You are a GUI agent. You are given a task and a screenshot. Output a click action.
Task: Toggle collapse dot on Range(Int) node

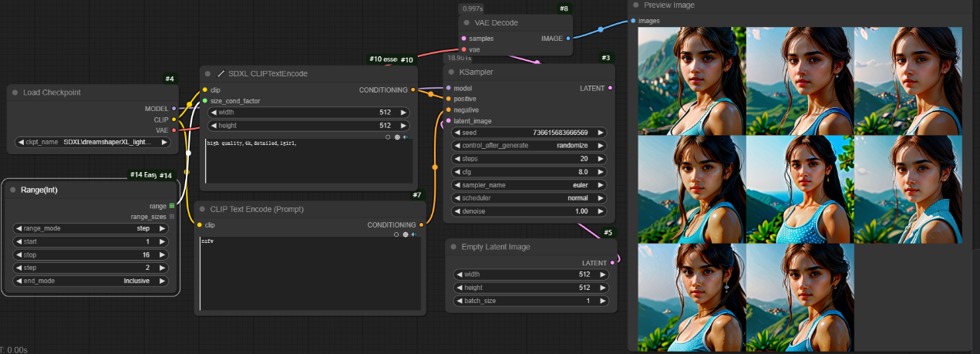coord(13,190)
